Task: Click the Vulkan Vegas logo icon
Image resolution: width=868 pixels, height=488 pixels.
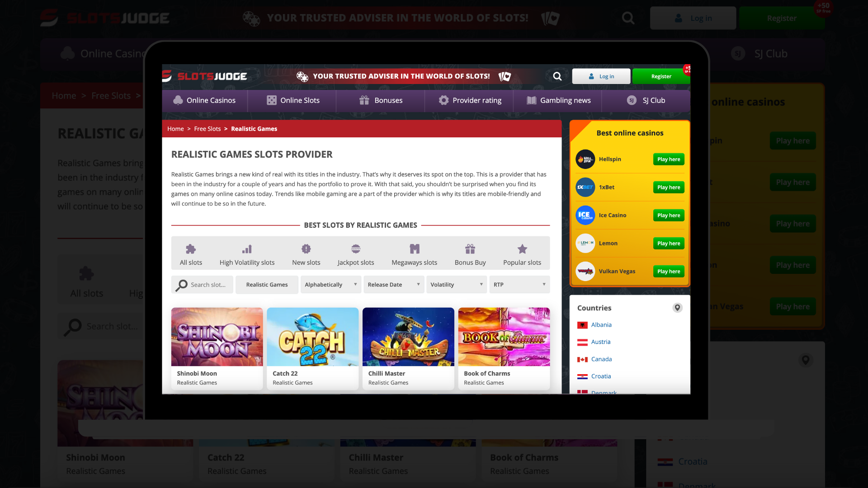Action: 585,271
